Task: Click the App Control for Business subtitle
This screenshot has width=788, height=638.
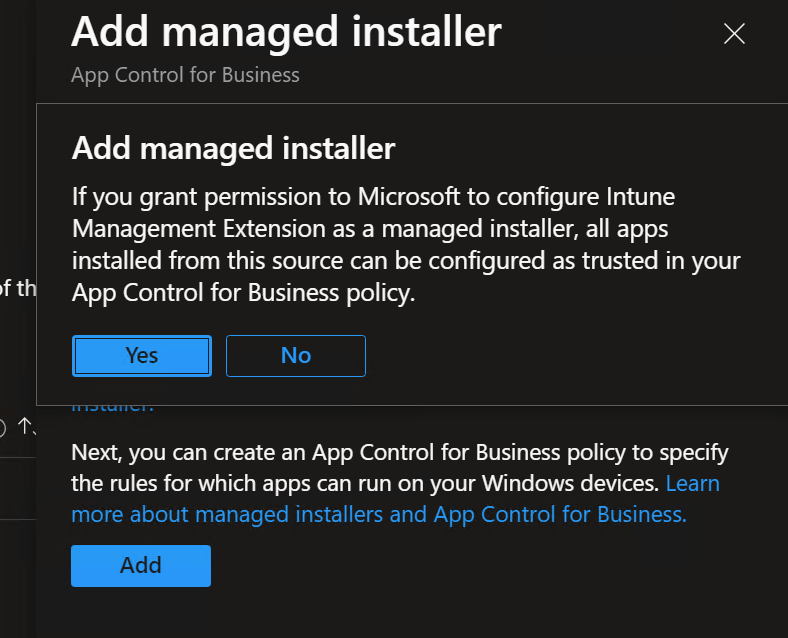Action: (185, 75)
